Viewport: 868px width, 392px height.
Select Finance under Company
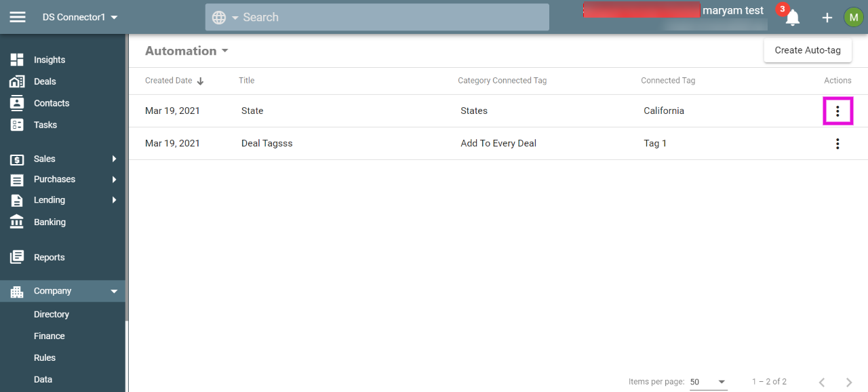50,336
